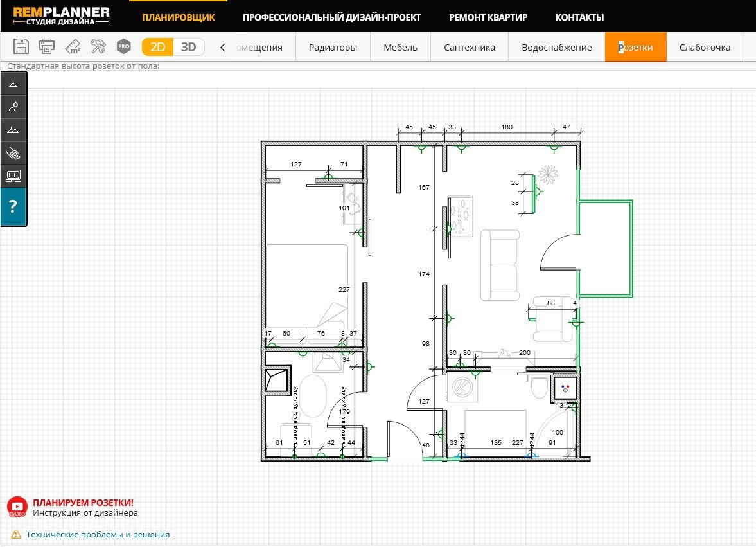Select the cable wire outlet tool
The height and width of the screenshot is (547, 756).
pyautogui.click(x=13, y=154)
